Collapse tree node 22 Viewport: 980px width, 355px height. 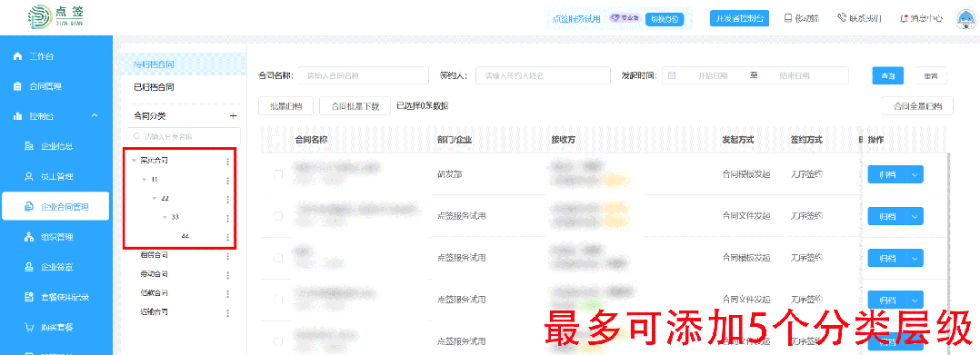coord(155,199)
